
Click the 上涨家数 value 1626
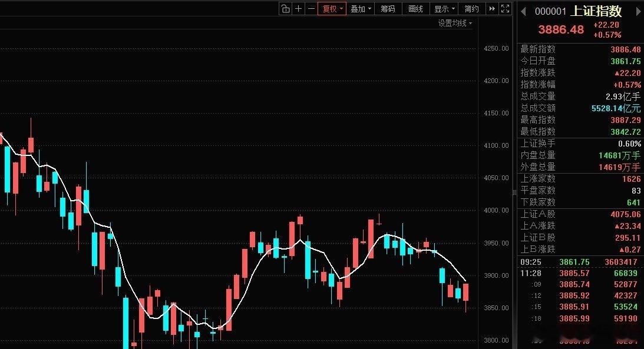[x=631, y=179]
